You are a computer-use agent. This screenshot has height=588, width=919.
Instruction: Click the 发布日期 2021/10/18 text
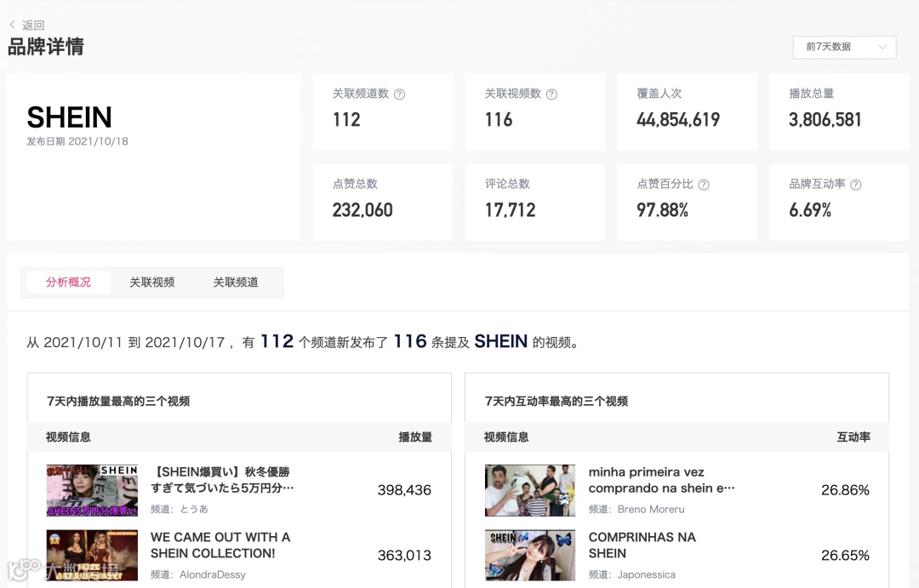(77, 141)
